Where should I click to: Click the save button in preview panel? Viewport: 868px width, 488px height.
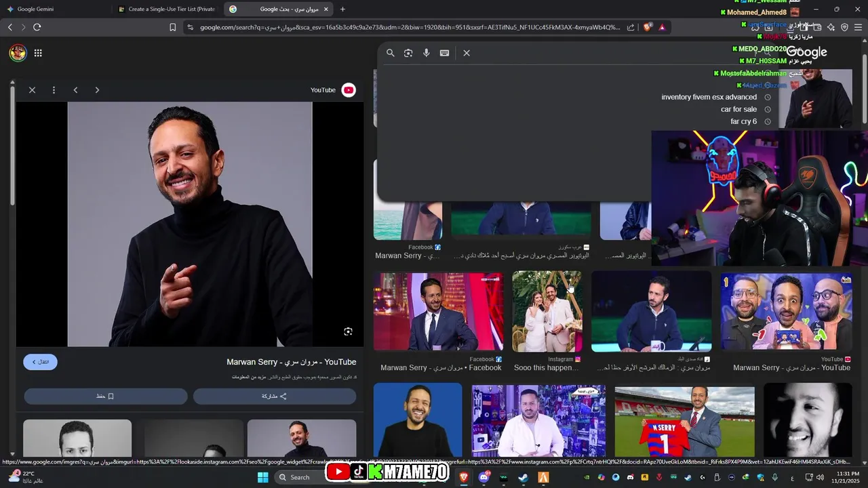pos(106,396)
